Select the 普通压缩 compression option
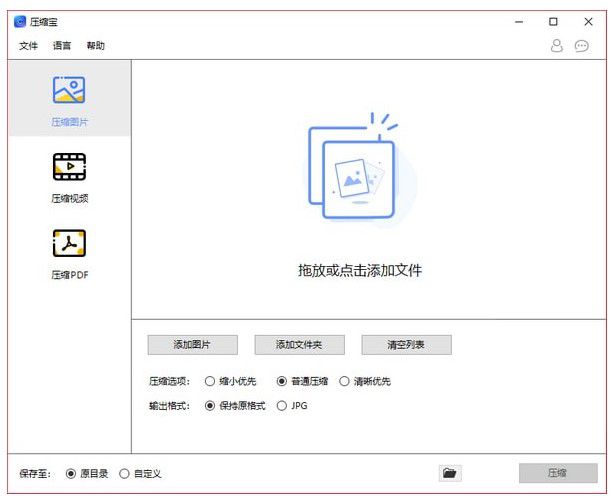Image resolution: width=613 pixels, height=504 pixels. tap(302, 381)
